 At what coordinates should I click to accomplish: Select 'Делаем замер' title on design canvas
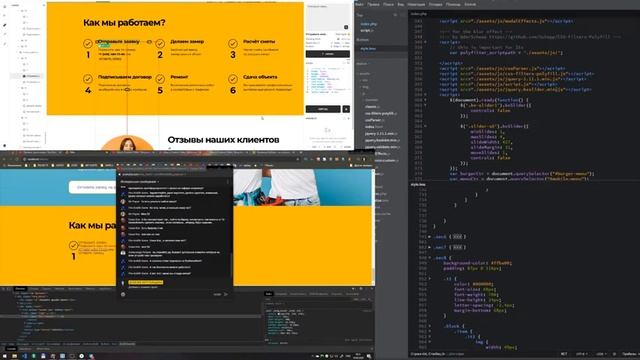point(187,42)
